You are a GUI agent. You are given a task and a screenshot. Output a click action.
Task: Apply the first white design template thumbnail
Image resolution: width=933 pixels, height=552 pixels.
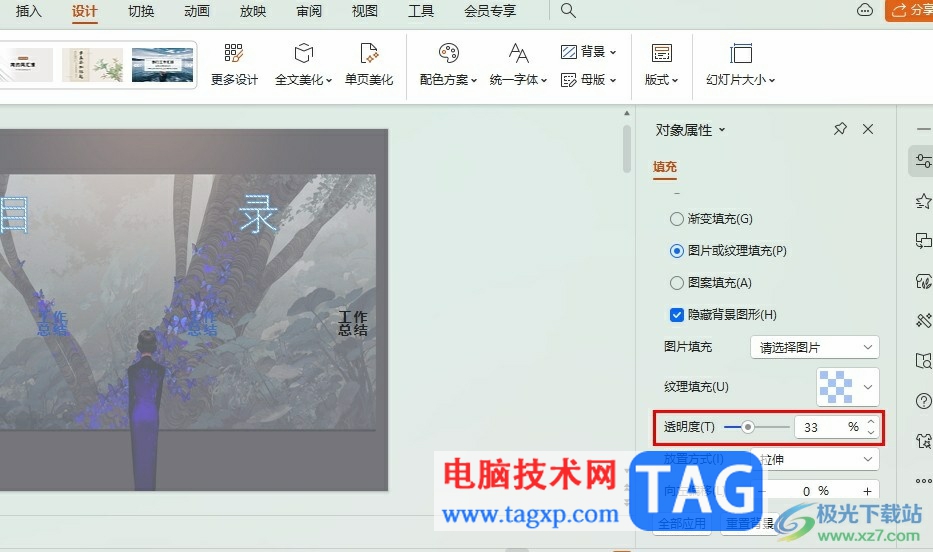(x=26, y=65)
